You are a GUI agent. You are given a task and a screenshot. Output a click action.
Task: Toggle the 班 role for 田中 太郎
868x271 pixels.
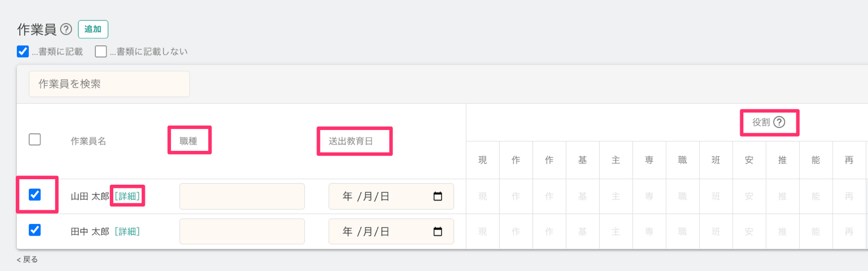[716, 232]
